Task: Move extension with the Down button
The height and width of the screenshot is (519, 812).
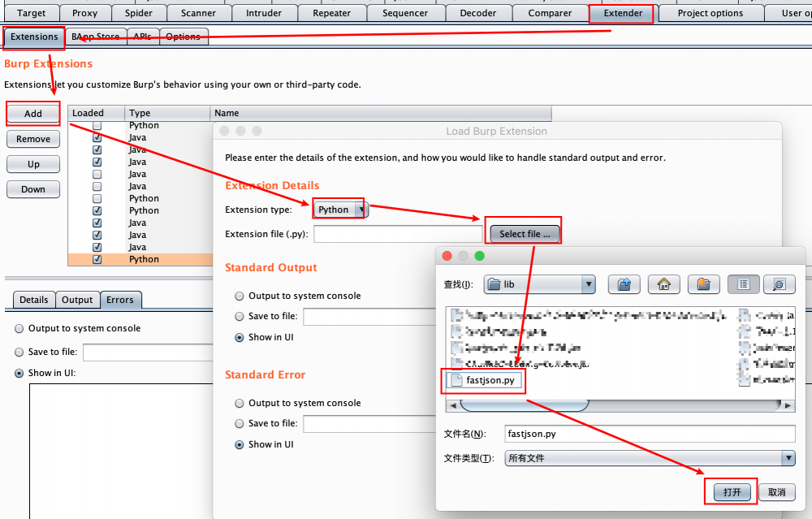Action: [x=33, y=189]
